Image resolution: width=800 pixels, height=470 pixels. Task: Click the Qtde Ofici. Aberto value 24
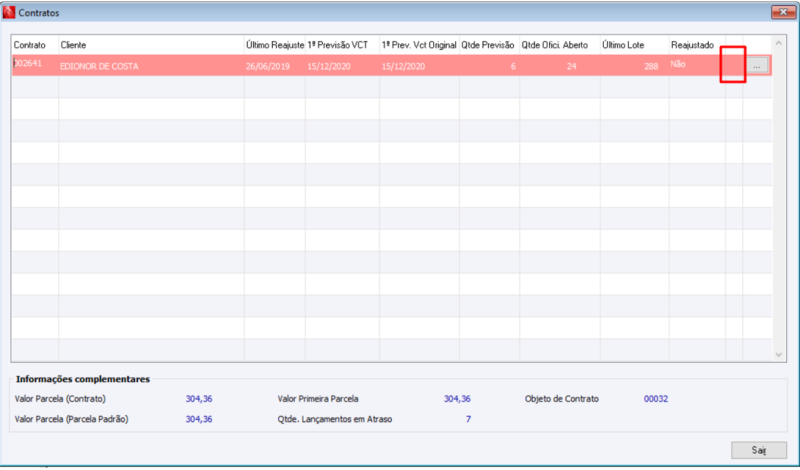pyautogui.click(x=571, y=66)
